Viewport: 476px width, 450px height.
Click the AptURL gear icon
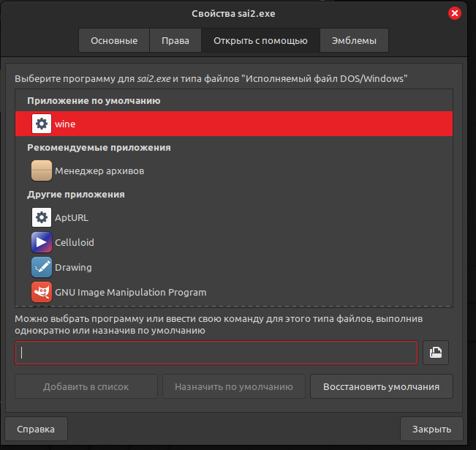tap(42, 217)
